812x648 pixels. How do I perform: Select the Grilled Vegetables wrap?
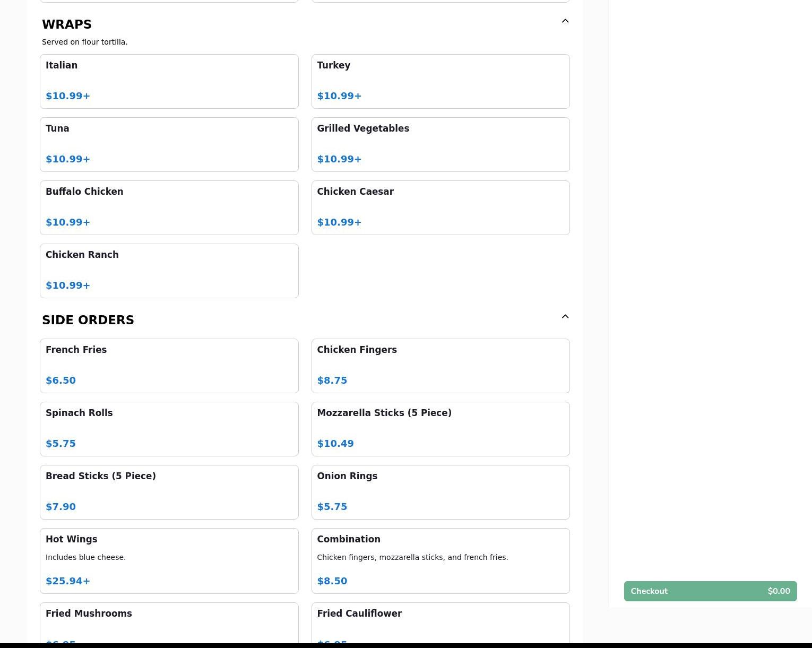(440, 144)
